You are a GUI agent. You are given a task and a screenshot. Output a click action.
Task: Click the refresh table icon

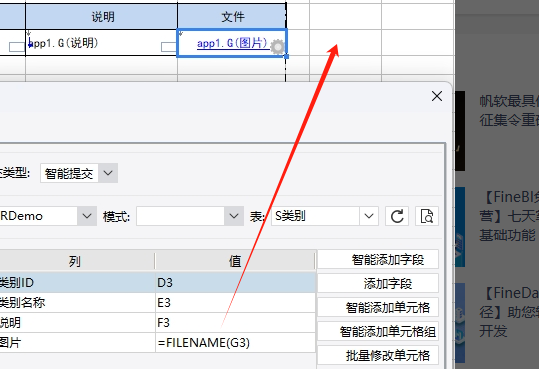click(x=397, y=216)
